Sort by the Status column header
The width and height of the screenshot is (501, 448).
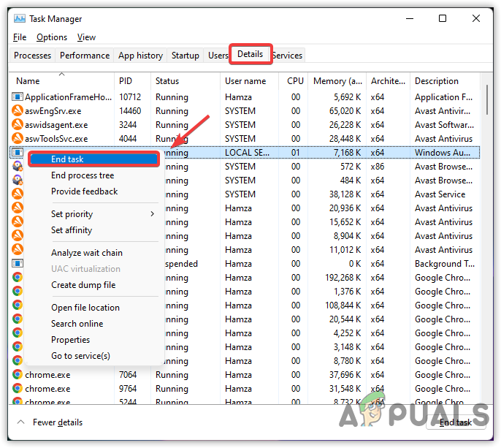click(186, 81)
